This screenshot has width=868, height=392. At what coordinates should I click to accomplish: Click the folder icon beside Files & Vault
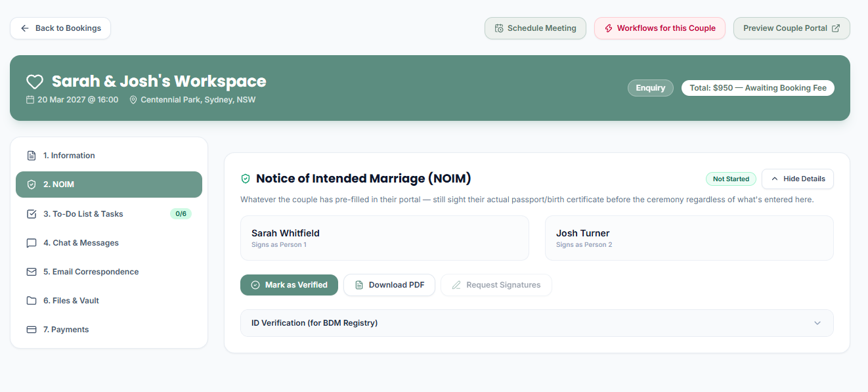(x=32, y=301)
